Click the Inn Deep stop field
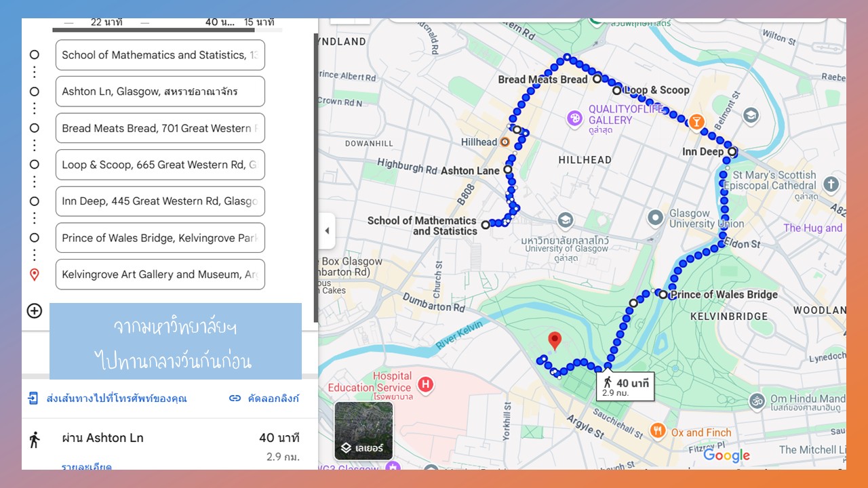This screenshot has height=488, width=868. tap(160, 201)
